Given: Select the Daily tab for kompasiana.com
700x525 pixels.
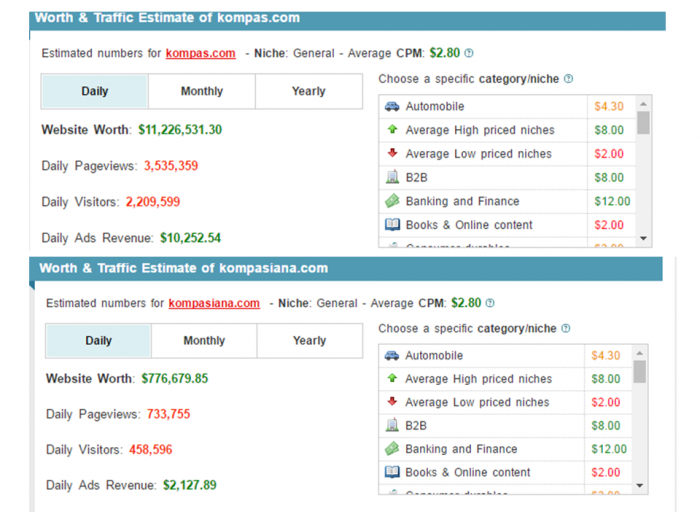Looking at the screenshot, I should (98, 341).
